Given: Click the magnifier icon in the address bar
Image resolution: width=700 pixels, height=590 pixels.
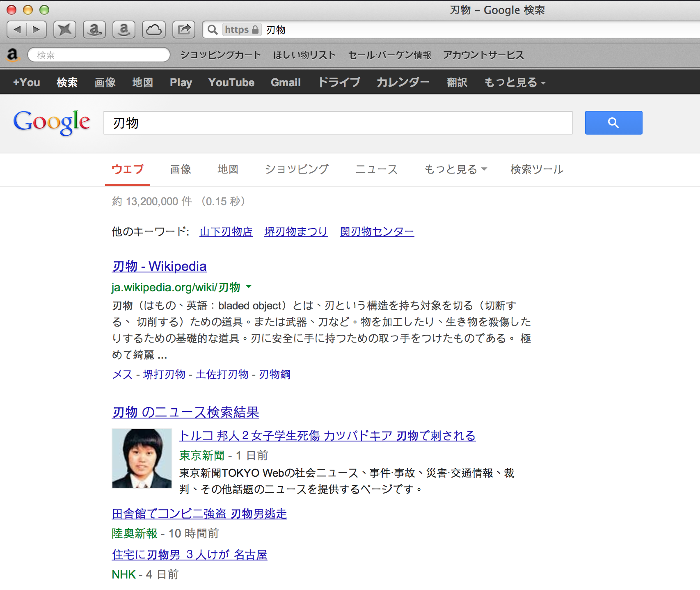Looking at the screenshot, I should tap(213, 30).
